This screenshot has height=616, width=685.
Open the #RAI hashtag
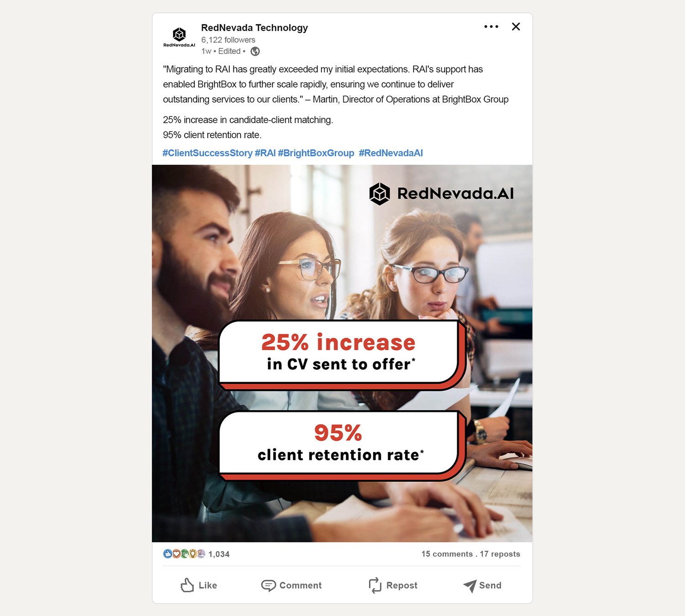(265, 153)
